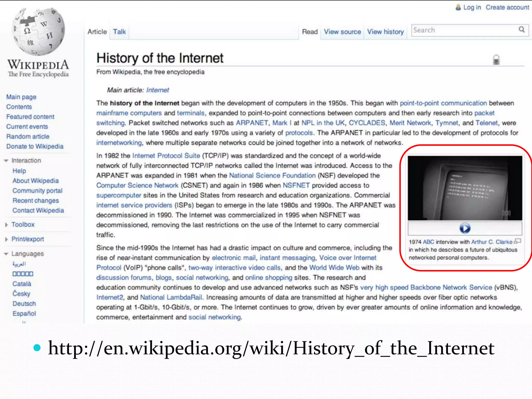Open the Tymnet link
This screenshot has width=532, height=399.
(x=447, y=123)
